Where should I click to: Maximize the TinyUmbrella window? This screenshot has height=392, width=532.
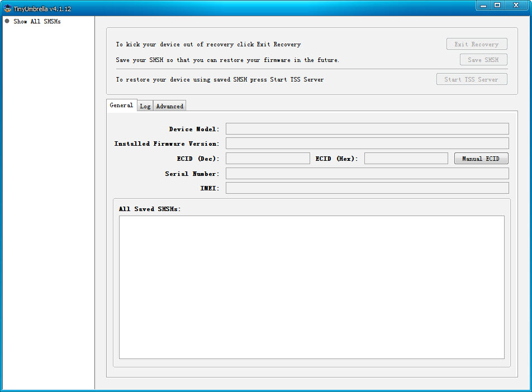tap(497, 6)
